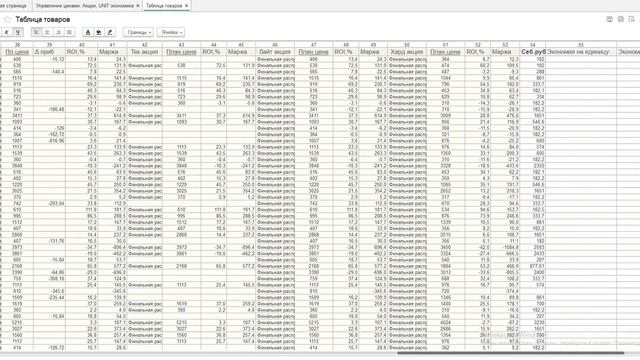Select the cell with value -1084.8
640x360 pixels.
click(x=505, y=247)
